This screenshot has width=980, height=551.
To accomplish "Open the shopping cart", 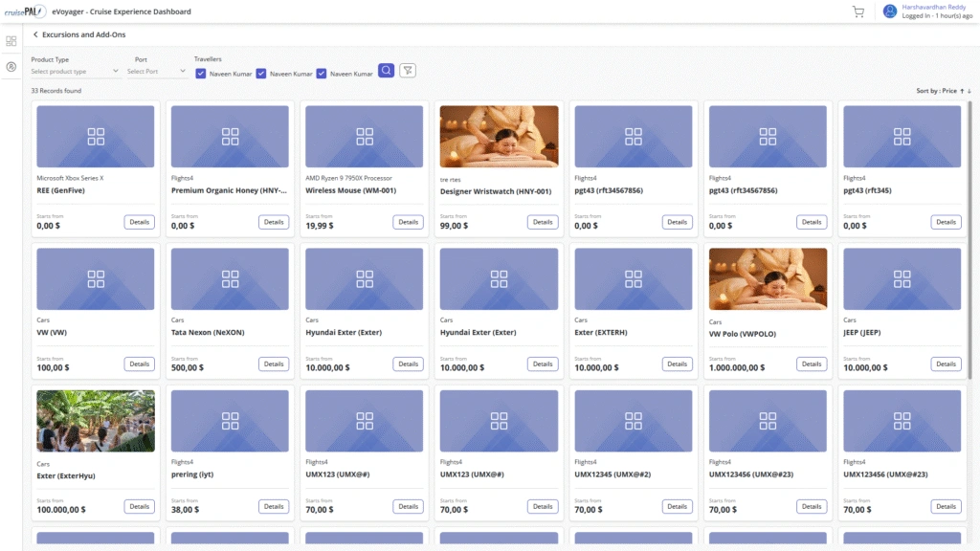I will [858, 11].
